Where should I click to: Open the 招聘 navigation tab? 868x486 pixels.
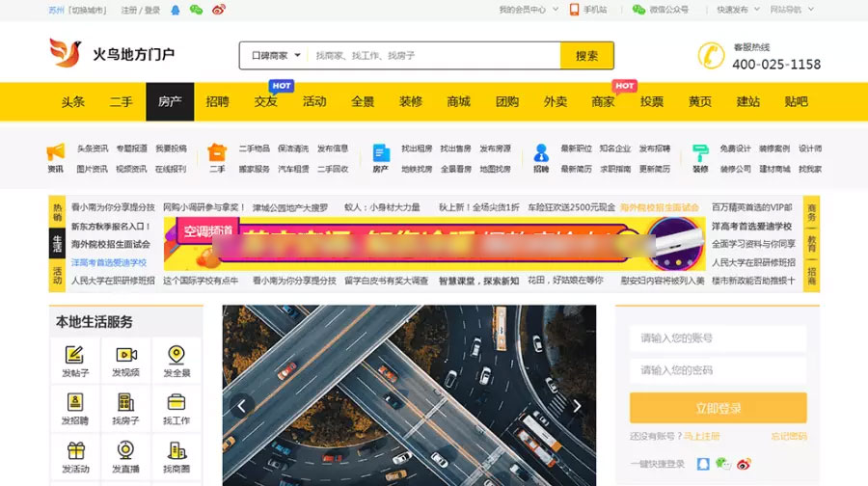click(218, 102)
